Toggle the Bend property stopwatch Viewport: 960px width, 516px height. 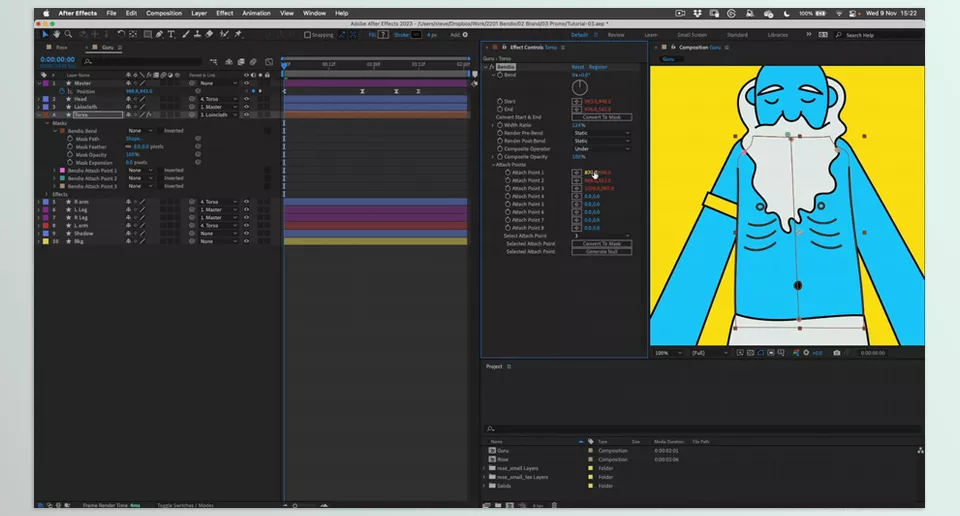500,75
